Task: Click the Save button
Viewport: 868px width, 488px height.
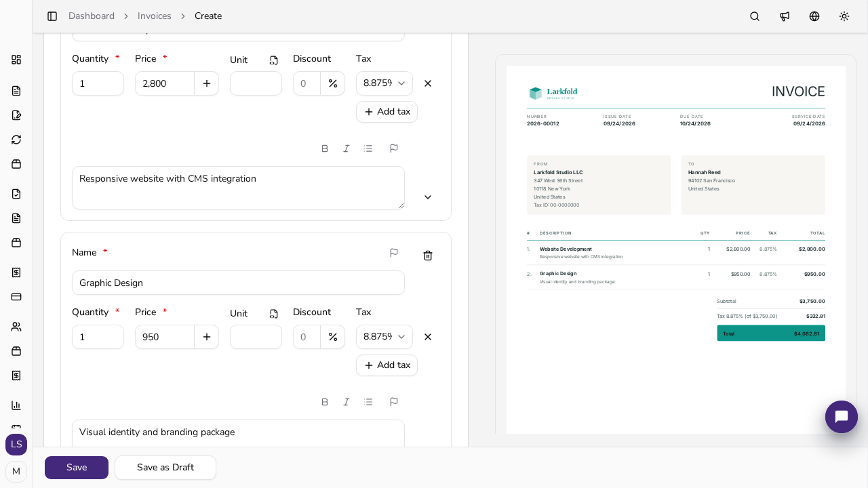Action: click(x=77, y=468)
